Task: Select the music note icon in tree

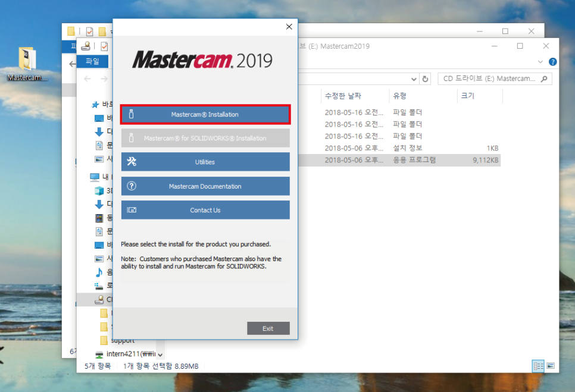Action: 99,272
